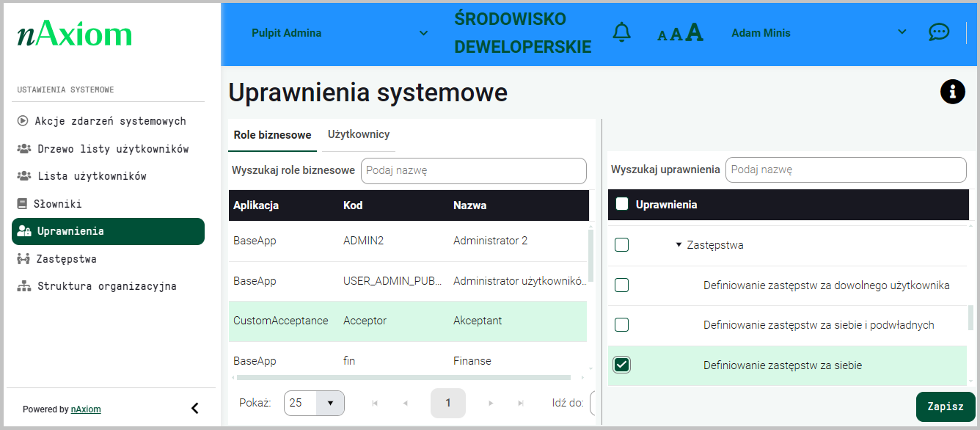Collapse the Zastępstwa tree node triangle

tap(679, 245)
